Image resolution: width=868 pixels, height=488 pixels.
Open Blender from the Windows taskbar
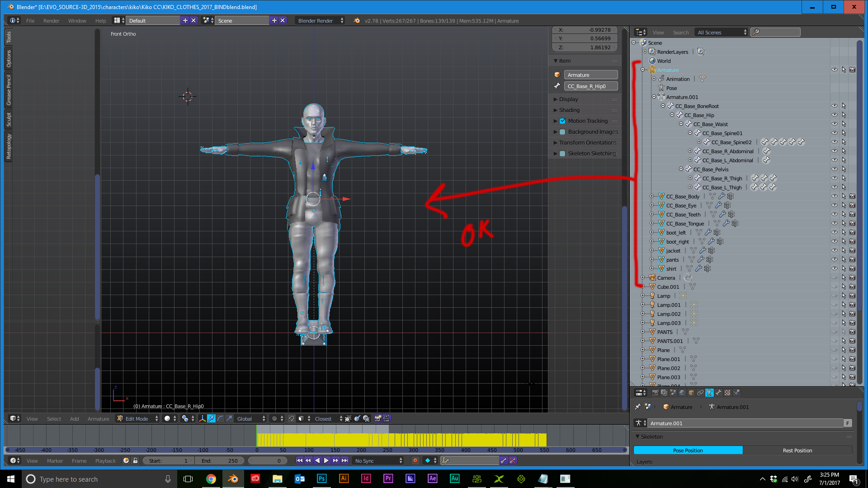[x=233, y=479]
